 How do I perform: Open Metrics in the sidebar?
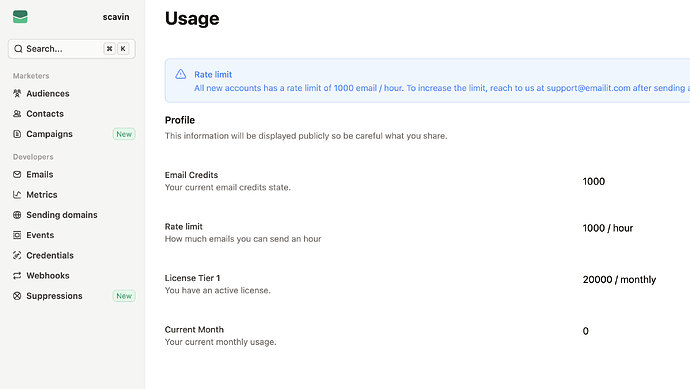click(x=42, y=194)
